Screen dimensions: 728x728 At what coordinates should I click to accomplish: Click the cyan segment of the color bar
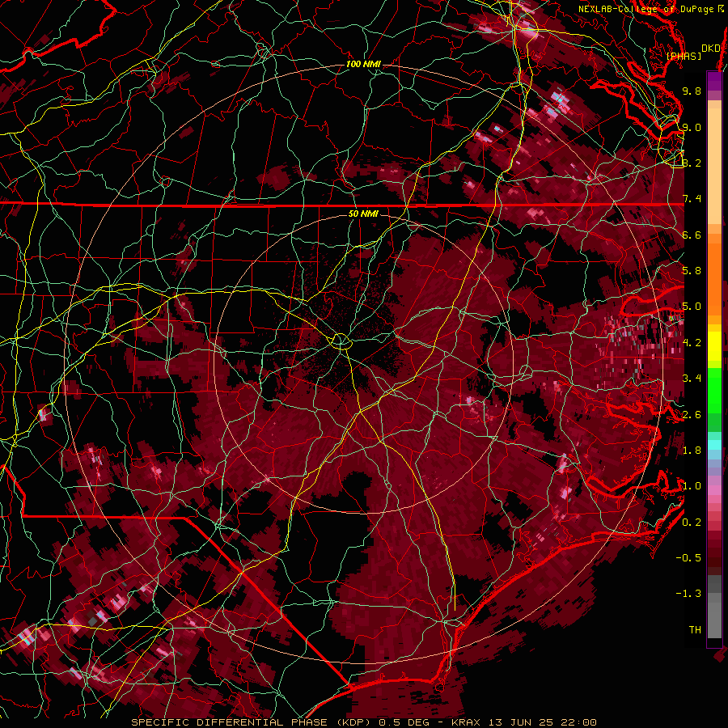714,444
